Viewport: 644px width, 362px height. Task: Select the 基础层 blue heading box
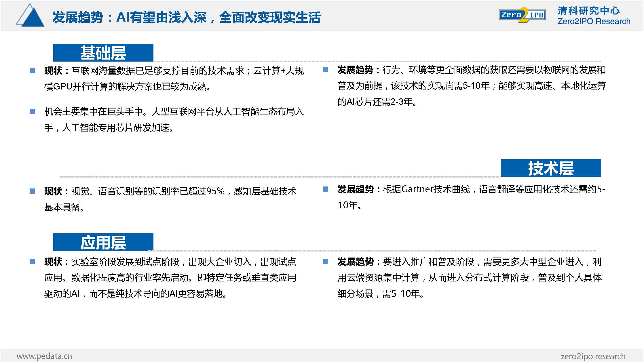(103, 53)
